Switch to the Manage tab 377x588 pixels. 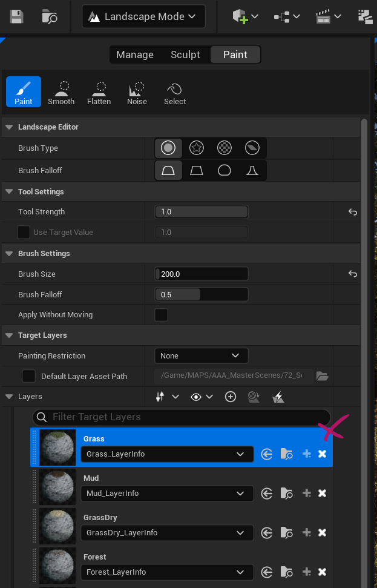click(x=134, y=55)
